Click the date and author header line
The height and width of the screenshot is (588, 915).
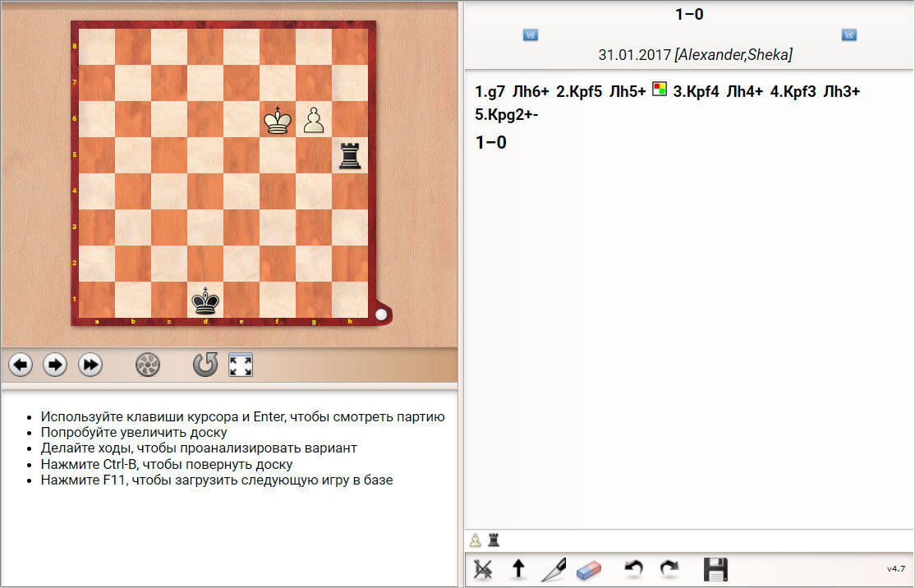tap(695, 55)
